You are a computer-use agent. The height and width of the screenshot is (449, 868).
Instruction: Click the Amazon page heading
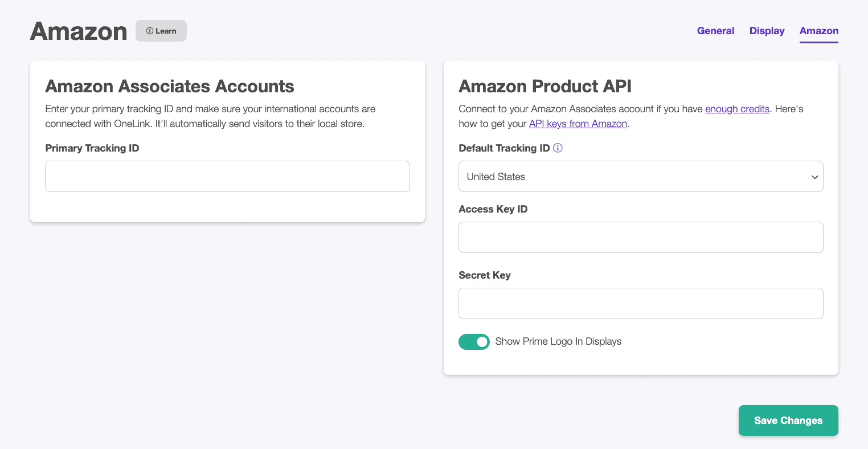[78, 31]
